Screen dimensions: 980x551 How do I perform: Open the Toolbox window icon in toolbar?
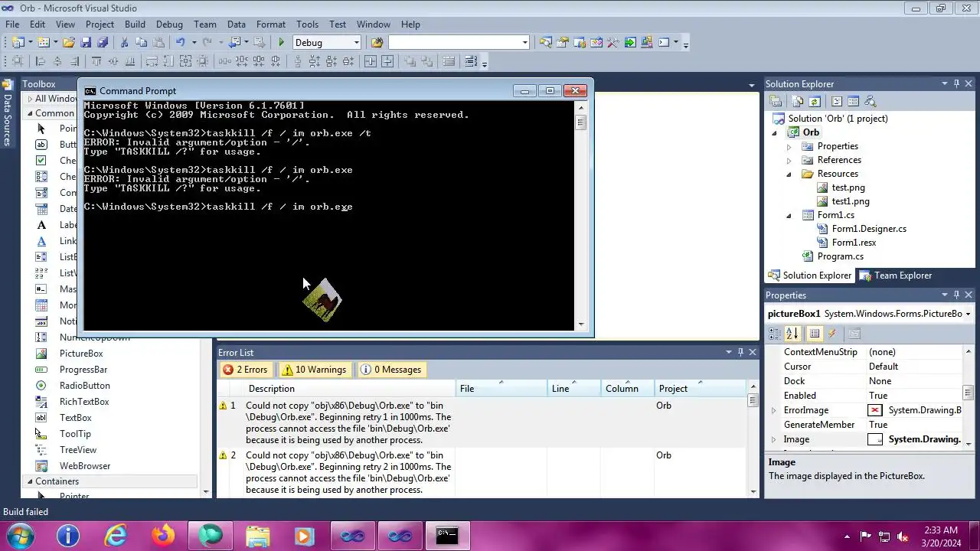click(x=612, y=43)
